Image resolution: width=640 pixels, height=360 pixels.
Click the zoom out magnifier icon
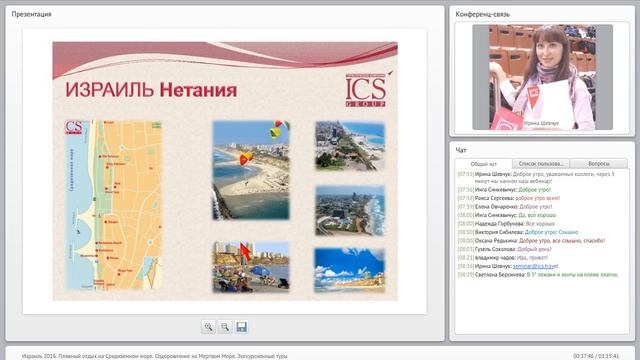(x=225, y=327)
